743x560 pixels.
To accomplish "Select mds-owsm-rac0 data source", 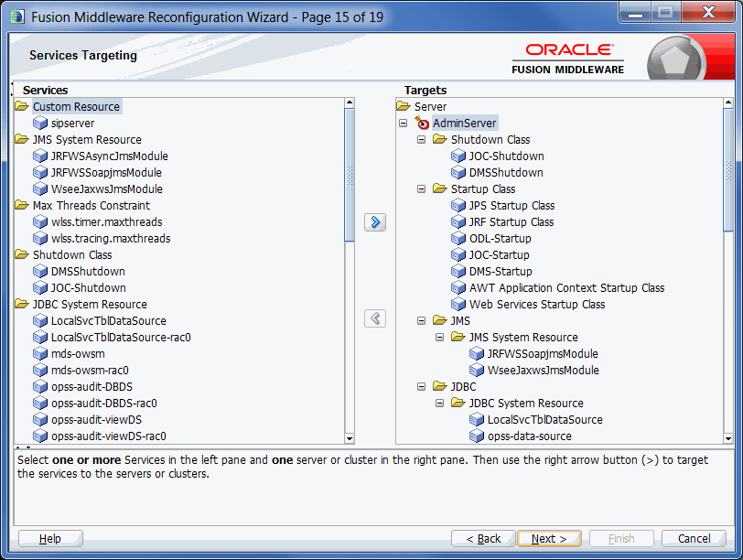I will 90,371.
